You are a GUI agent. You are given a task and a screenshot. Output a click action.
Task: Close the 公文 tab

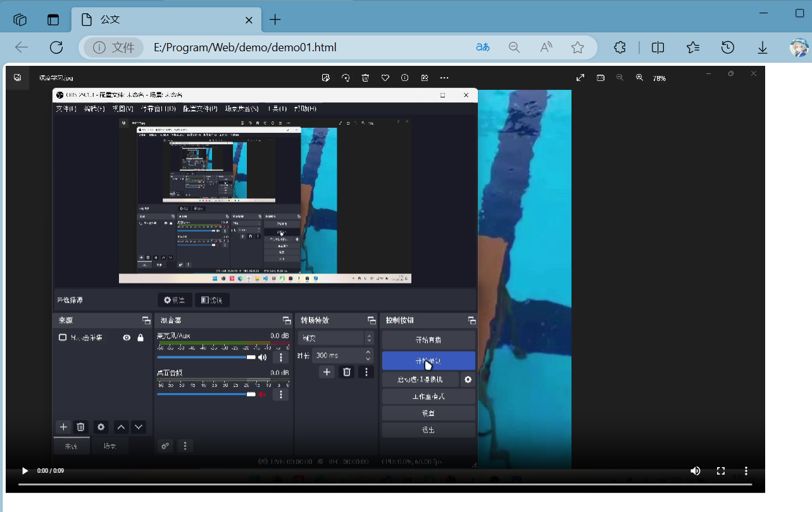click(249, 20)
